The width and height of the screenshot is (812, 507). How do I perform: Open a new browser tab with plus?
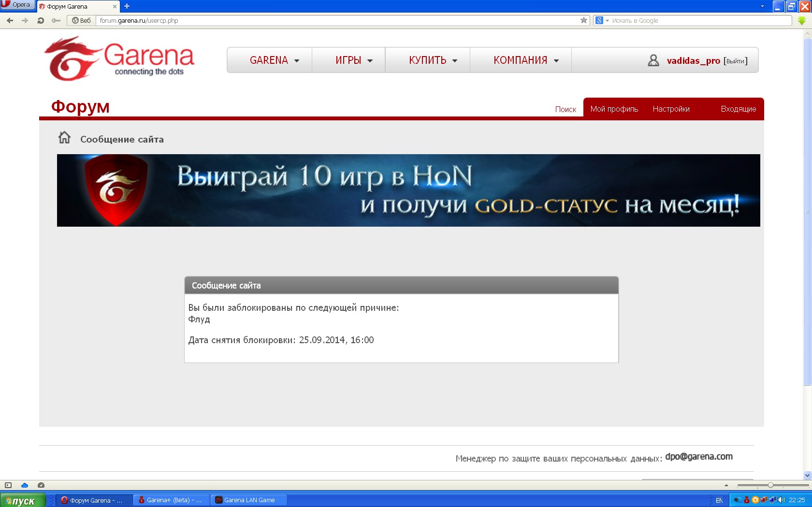(127, 6)
